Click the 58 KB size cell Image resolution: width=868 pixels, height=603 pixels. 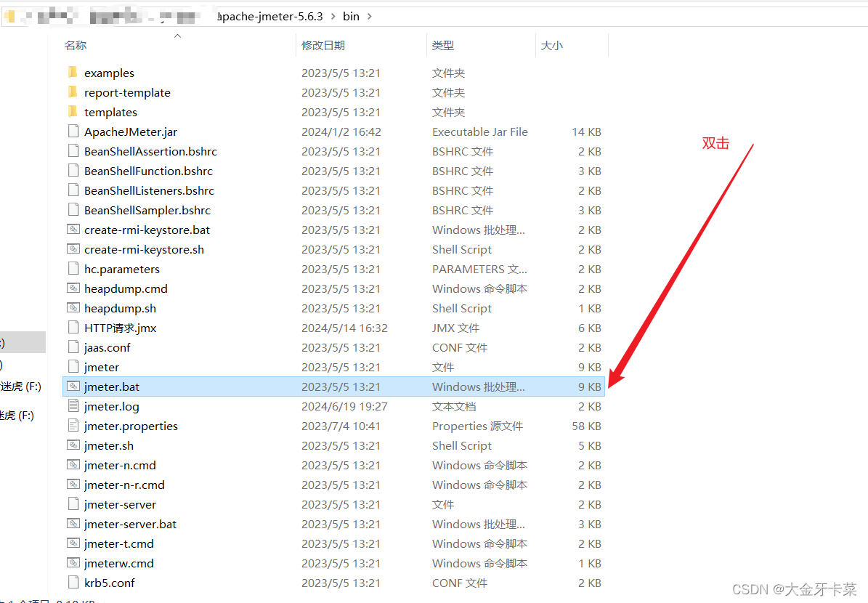[x=586, y=426]
